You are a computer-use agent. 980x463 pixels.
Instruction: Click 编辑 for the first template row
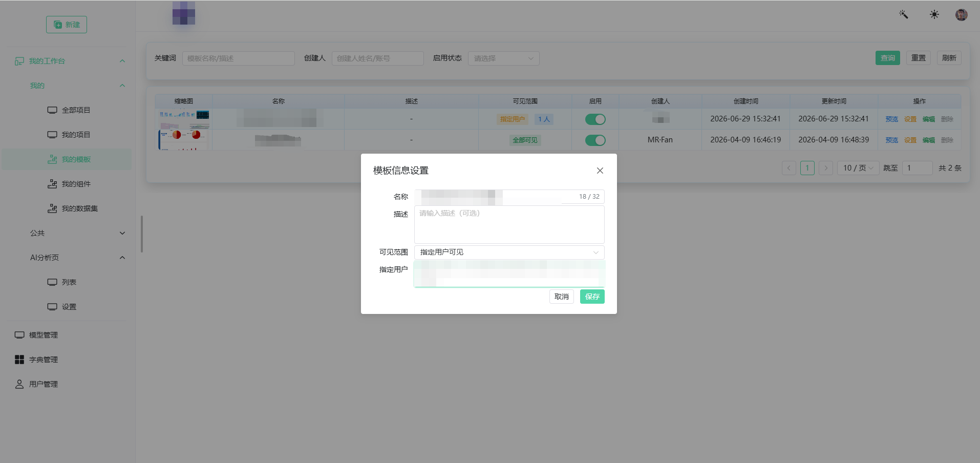pyautogui.click(x=929, y=119)
